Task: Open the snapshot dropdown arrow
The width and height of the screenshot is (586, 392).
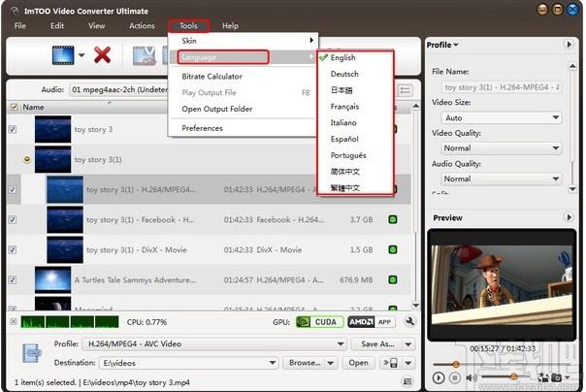Action: pos(569,377)
